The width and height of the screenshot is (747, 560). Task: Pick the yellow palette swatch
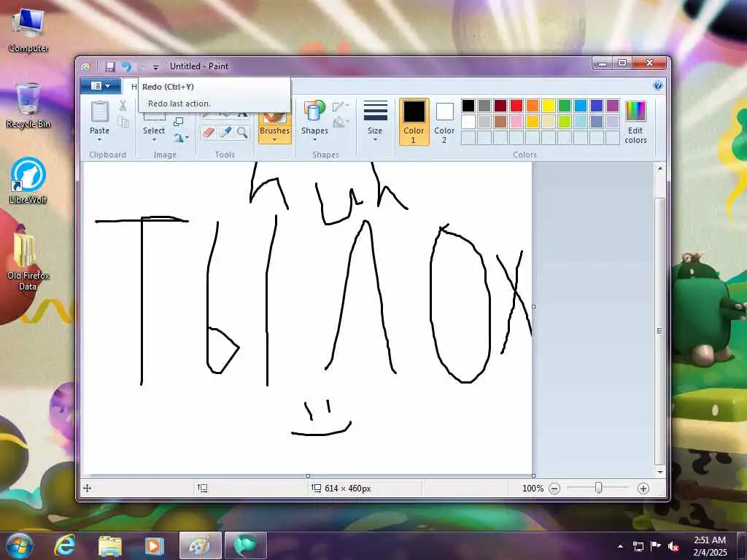coord(549,106)
